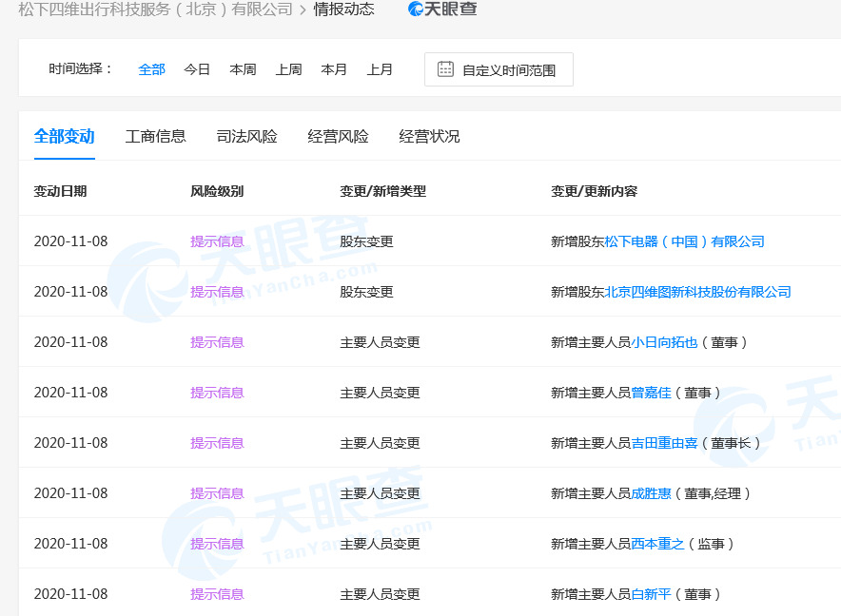Viewport: 841px width, 616px height.
Task: Switch to 经营风险 tab
Action: pyautogui.click(x=338, y=136)
